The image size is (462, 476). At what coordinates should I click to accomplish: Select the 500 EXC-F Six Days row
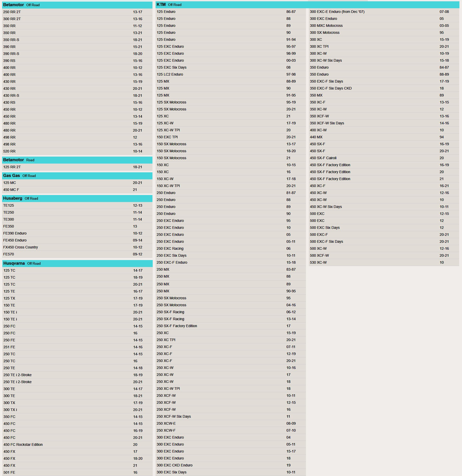pos(384,241)
